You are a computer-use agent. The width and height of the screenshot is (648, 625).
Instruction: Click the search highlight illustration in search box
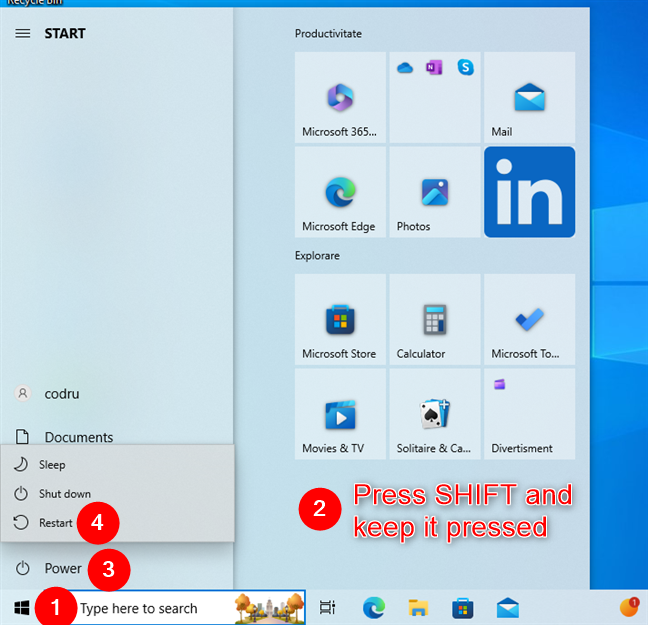tap(269, 608)
